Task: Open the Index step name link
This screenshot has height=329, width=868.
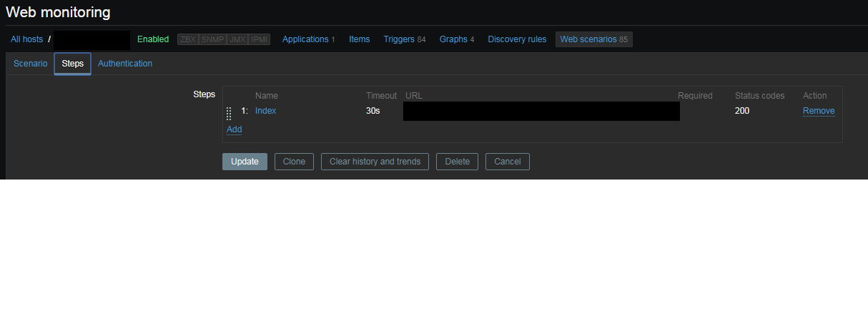Action: [x=265, y=111]
